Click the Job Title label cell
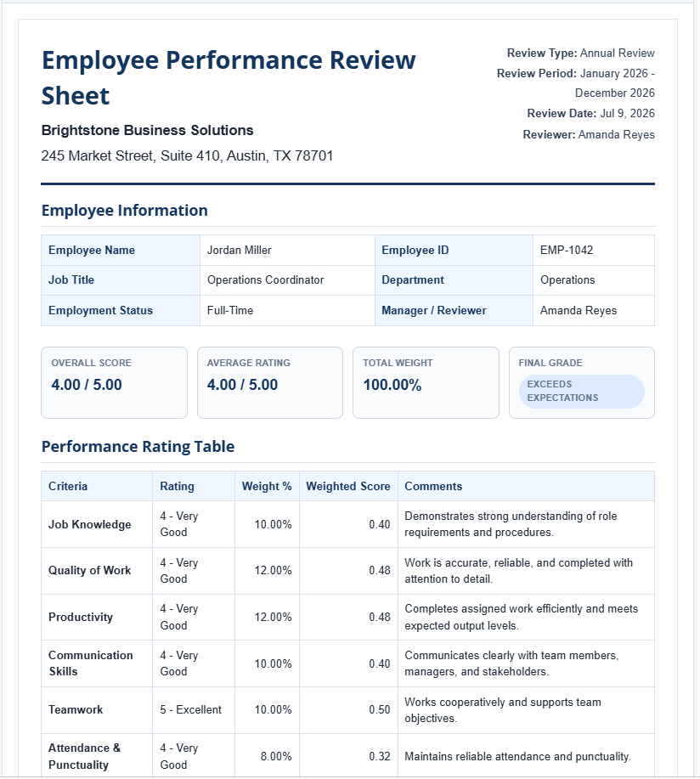The height and width of the screenshot is (779, 700). tap(121, 280)
